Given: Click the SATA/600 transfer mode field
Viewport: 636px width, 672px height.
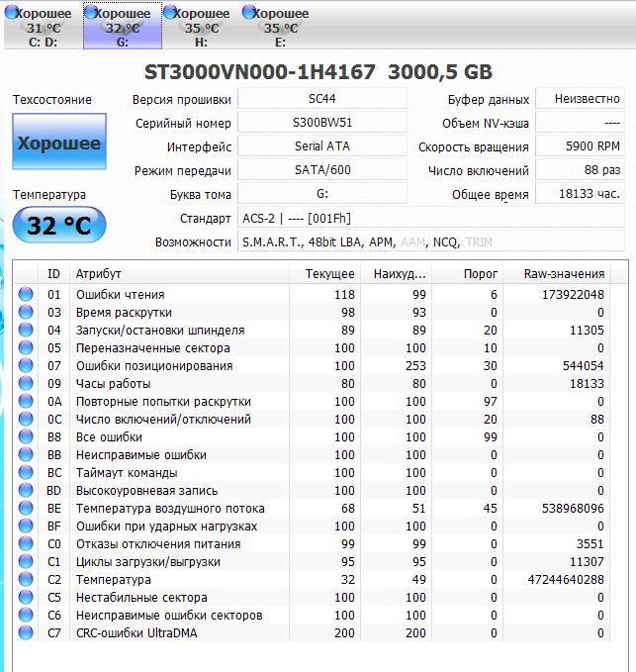Looking at the screenshot, I should click(x=322, y=170).
